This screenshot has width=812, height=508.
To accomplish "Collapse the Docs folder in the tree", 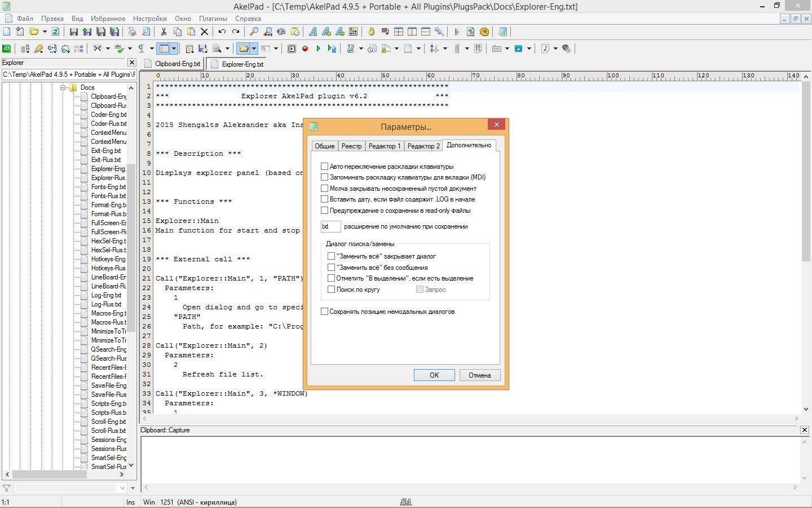I will pyautogui.click(x=63, y=87).
